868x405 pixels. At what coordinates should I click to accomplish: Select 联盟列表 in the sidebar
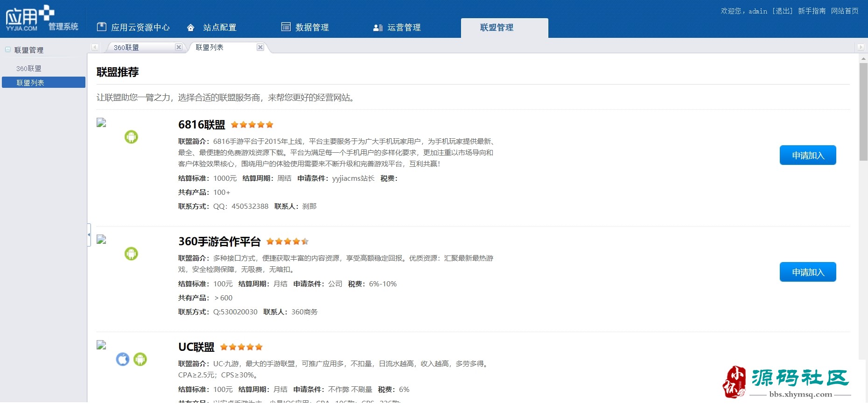pos(43,82)
